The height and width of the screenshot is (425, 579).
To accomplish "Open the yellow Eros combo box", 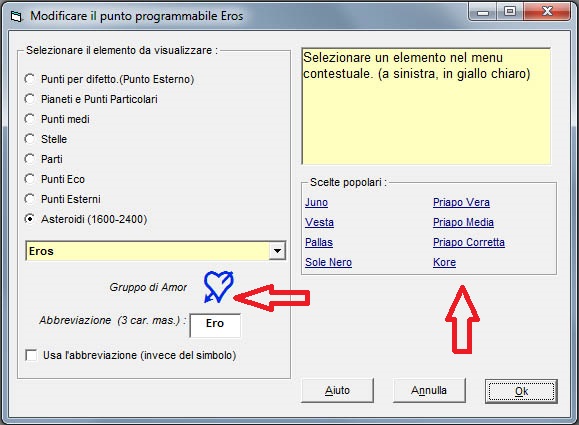I will coord(155,251).
